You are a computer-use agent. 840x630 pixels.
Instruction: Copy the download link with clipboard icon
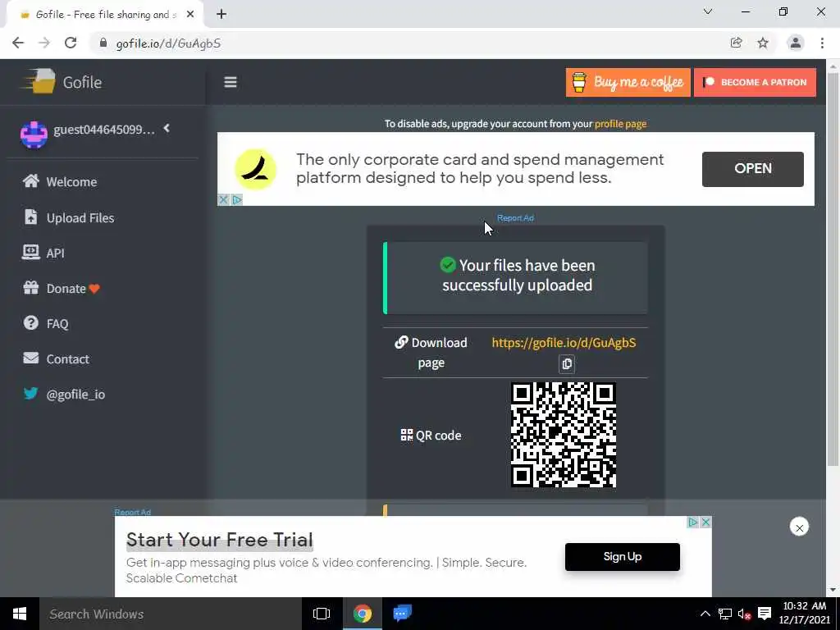(x=567, y=363)
